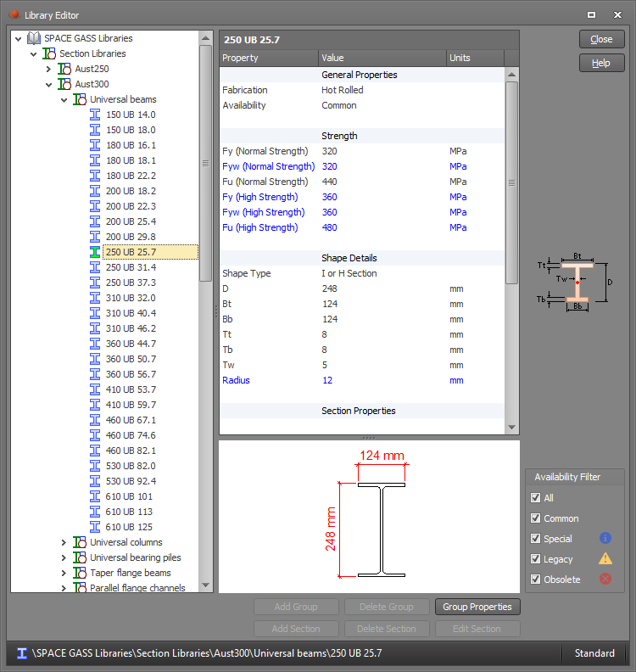
Task: Click the I-beam icon for 310 UB 40.4
Action: coord(95,313)
